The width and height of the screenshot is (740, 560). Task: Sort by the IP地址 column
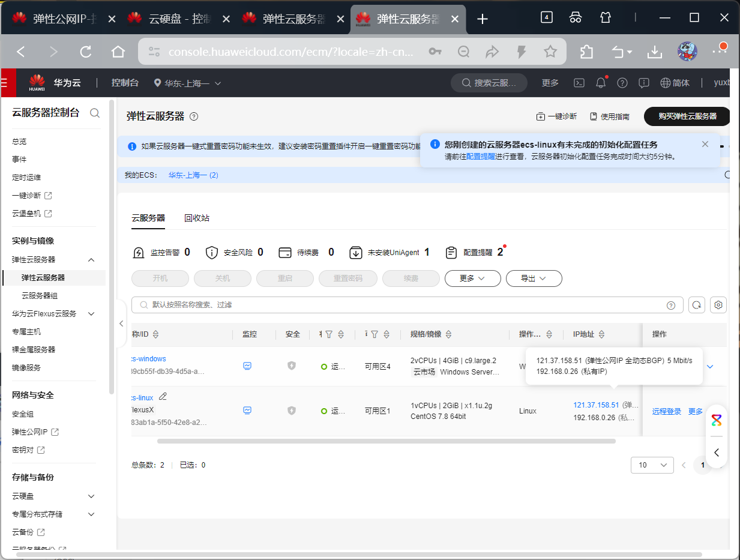click(x=601, y=334)
